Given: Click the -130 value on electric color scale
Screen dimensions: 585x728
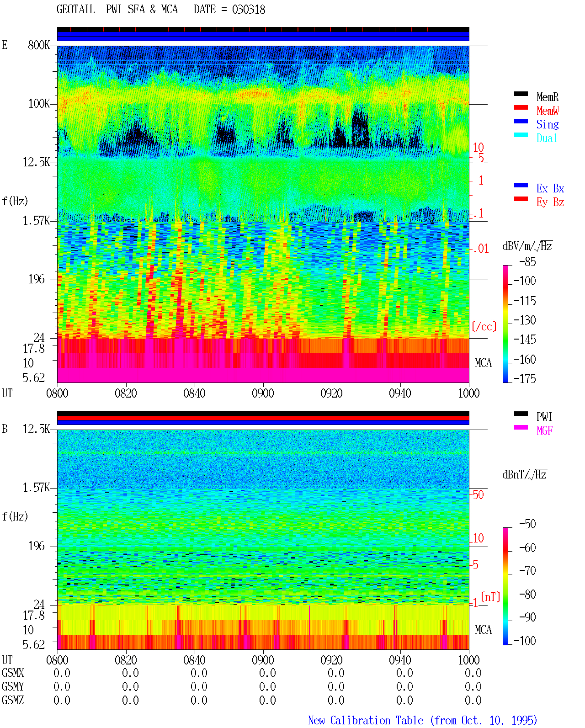Looking at the screenshot, I should (525, 320).
